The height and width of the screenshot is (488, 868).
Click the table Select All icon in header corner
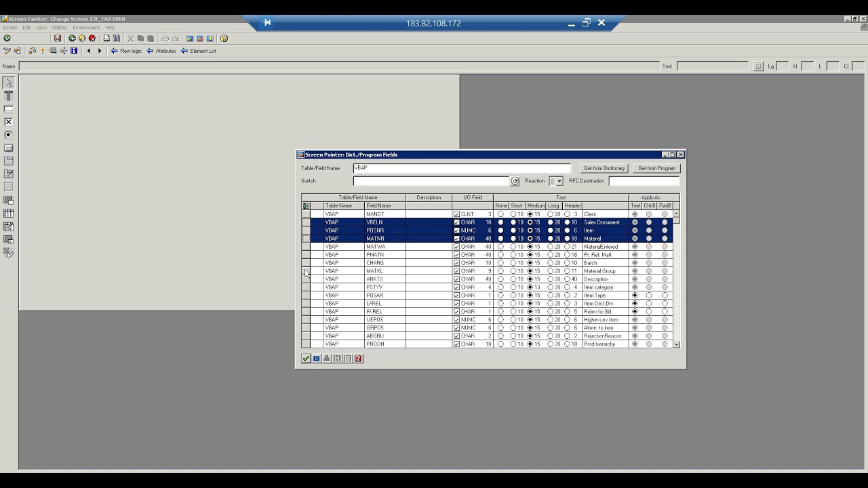[x=306, y=206]
